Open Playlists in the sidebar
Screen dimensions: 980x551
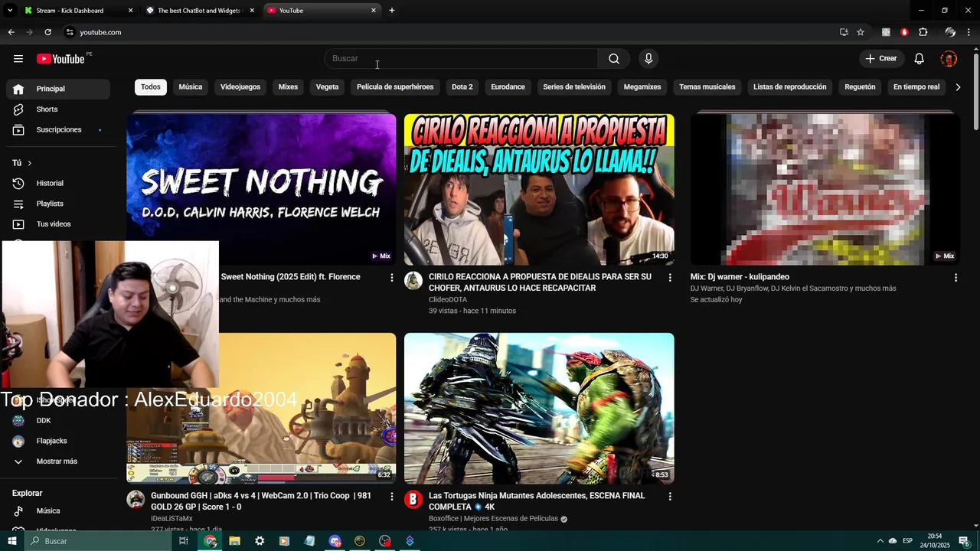[58, 204]
